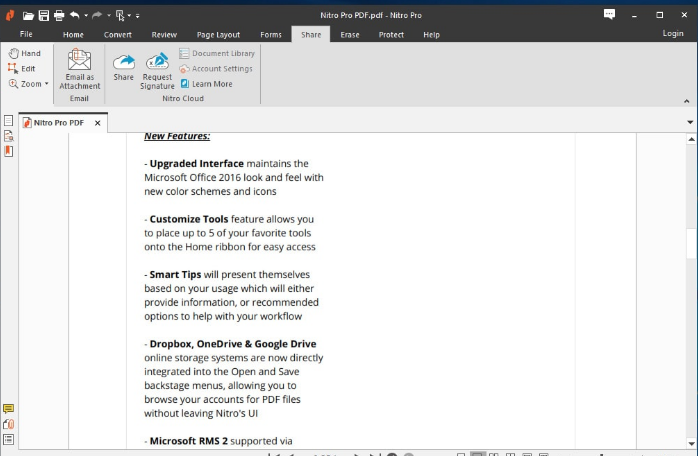Open the Forms ribbon tab
The image size is (698, 456).
coord(271,35)
